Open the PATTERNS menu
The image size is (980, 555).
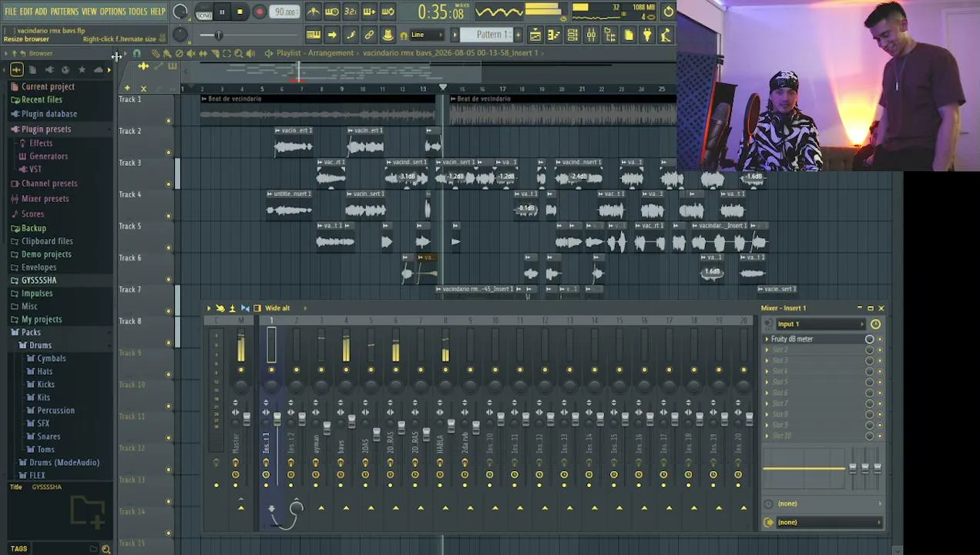[x=64, y=12]
